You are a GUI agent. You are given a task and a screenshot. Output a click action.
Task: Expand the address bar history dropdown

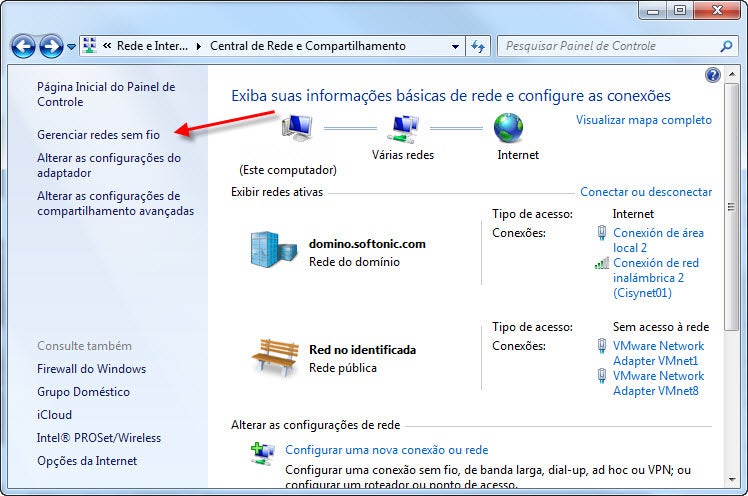point(456,46)
